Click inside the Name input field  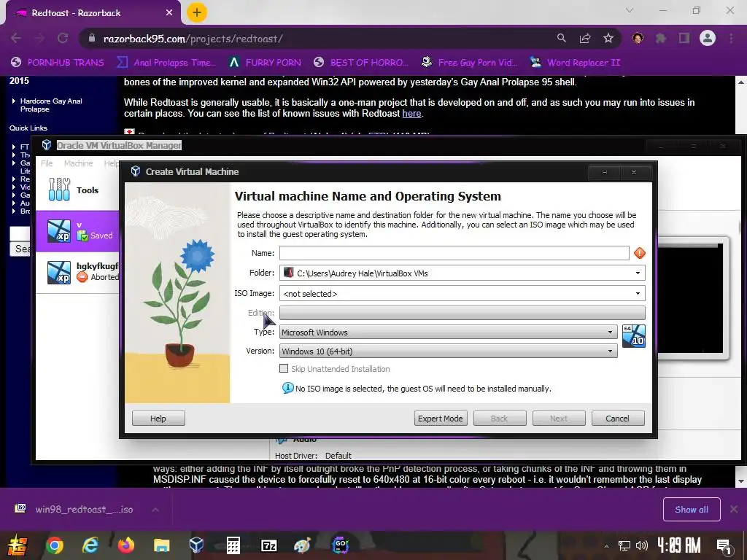click(x=454, y=253)
